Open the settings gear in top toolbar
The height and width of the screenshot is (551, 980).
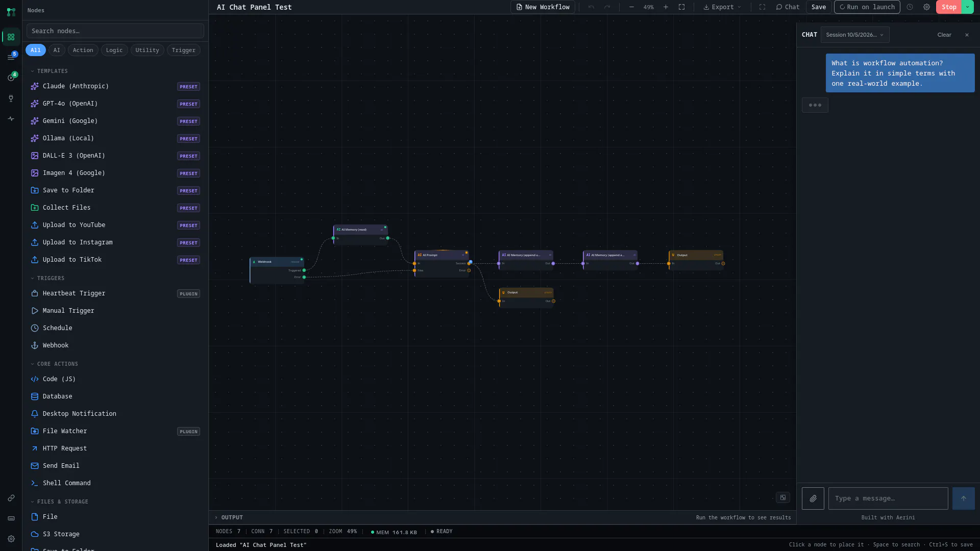pos(926,7)
